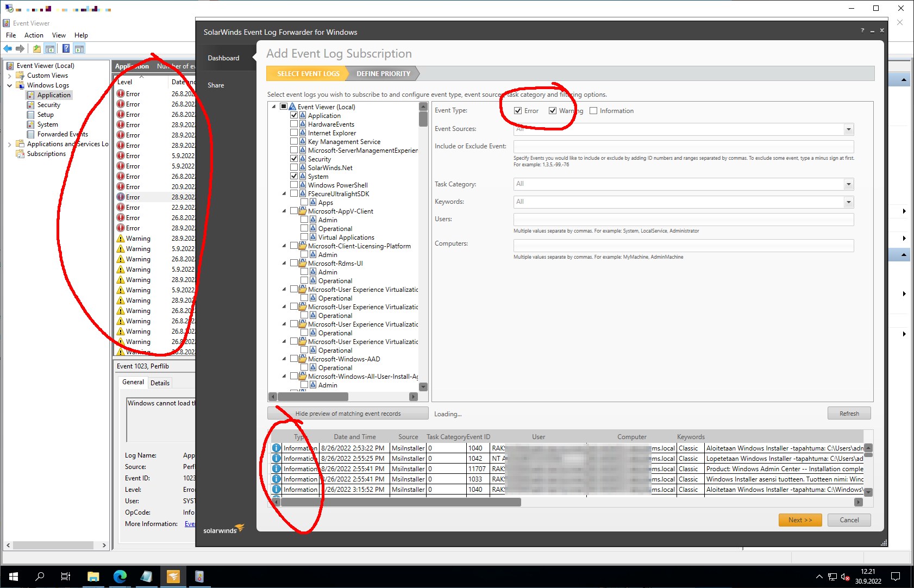
Task: Focus the Users input field
Action: pos(684,220)
